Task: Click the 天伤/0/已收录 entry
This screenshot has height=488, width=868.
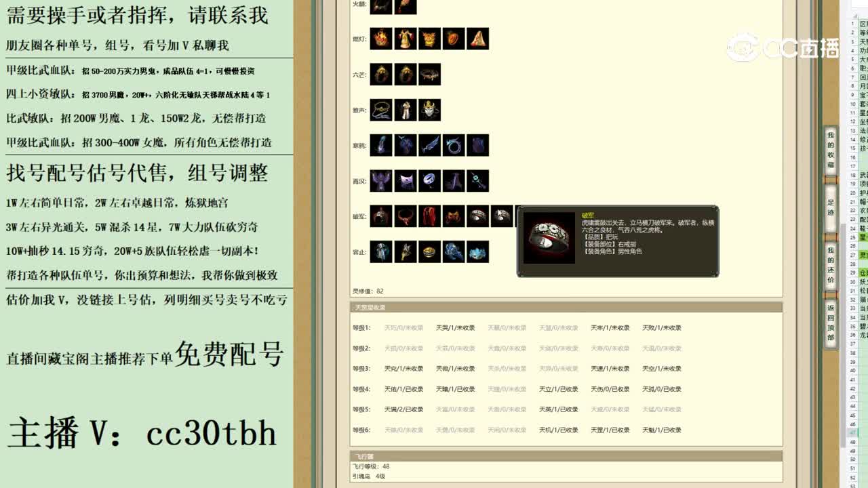Action: (610, 389)
